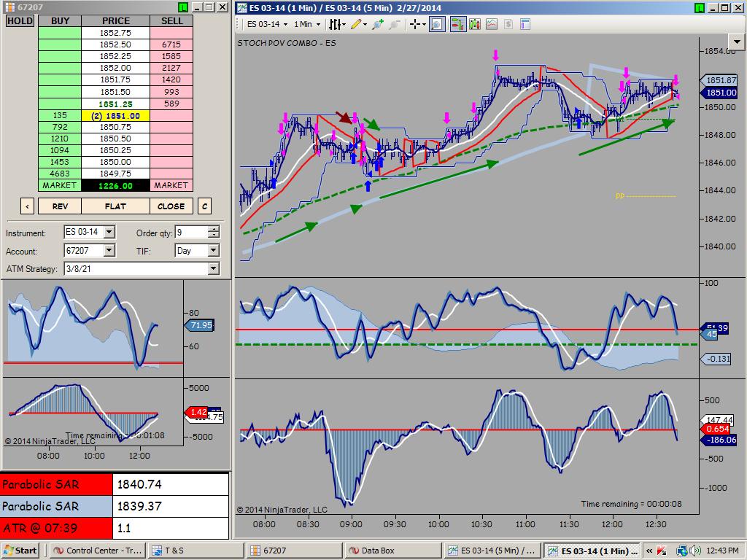
Task: Click the zoom in magnifier icon
Action: (378, 24)
